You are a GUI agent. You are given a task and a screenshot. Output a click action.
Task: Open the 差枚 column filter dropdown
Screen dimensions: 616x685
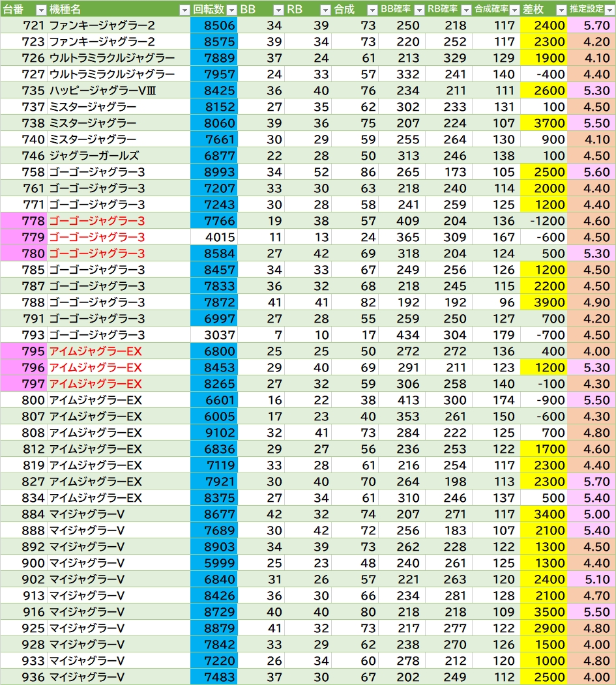[x=561, y=10]
